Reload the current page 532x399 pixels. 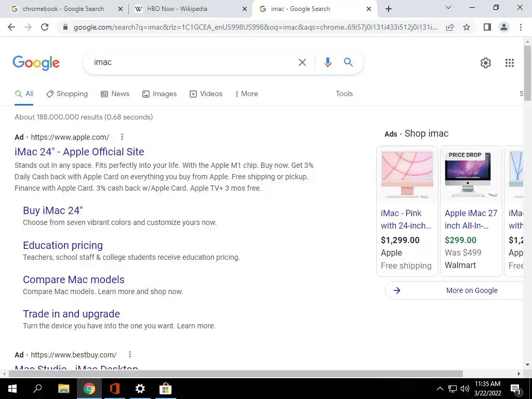click(45, 27)
